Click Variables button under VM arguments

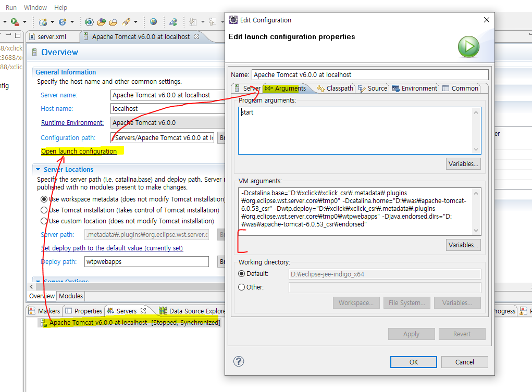[463, 245]
